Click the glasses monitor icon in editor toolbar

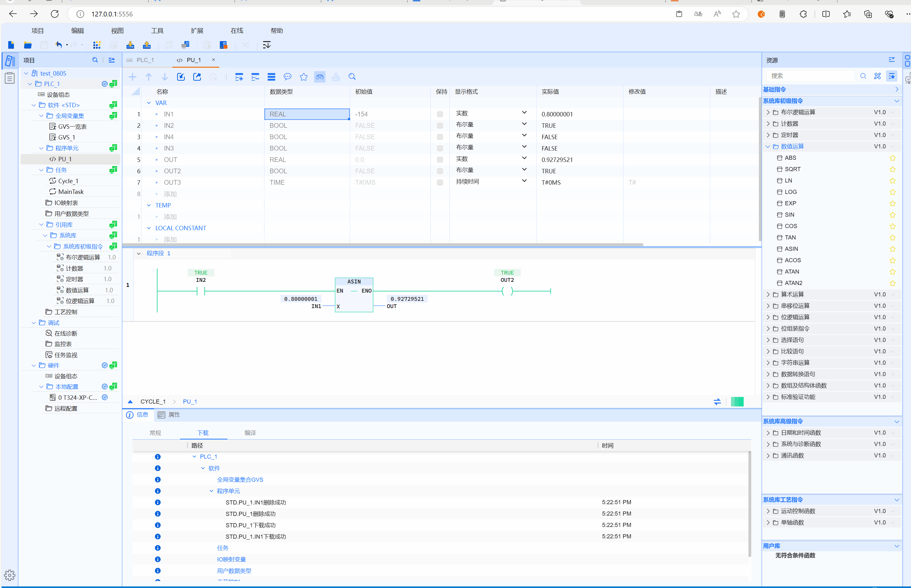pyautogui.click(x=319, y=77)
